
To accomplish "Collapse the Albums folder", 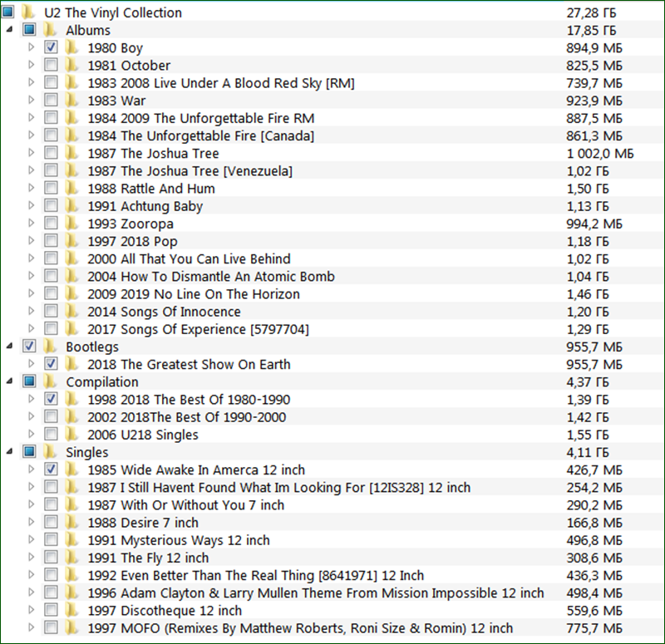I will [x=9, y=30].
